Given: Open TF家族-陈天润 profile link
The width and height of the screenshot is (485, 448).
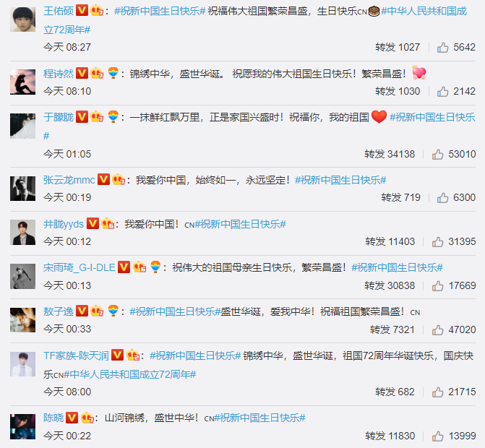Looking at the screenshot, I should click(76, 356).
